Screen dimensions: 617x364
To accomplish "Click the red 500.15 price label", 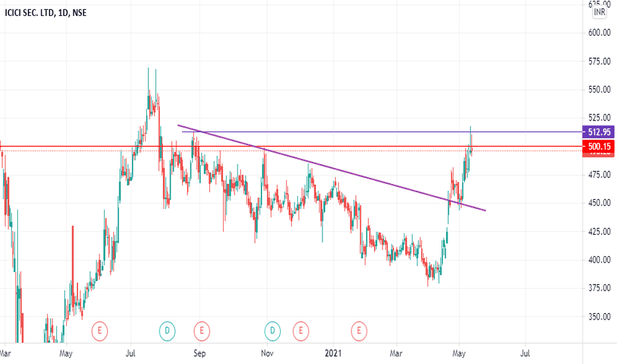I will tap(598, 147).
